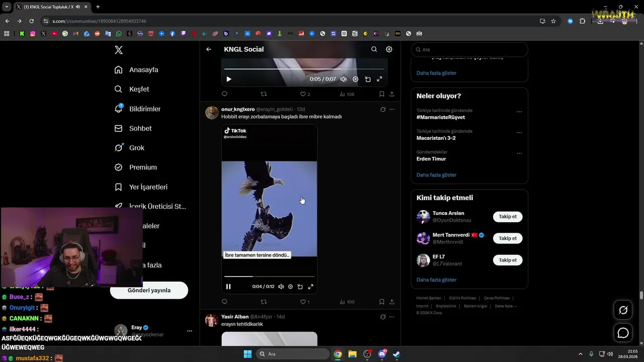Screen dimensions: 644x362
Task: Open Gizlilik Politikası footer link
Action: pos(462,298)
